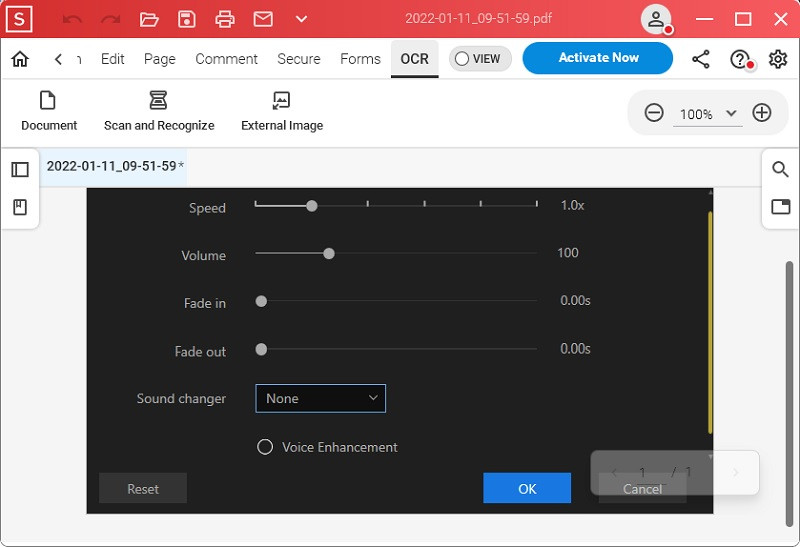Show previous ribbon tabs with left arrow
This screenshot has height=547, width=800.
click(58, 59)
